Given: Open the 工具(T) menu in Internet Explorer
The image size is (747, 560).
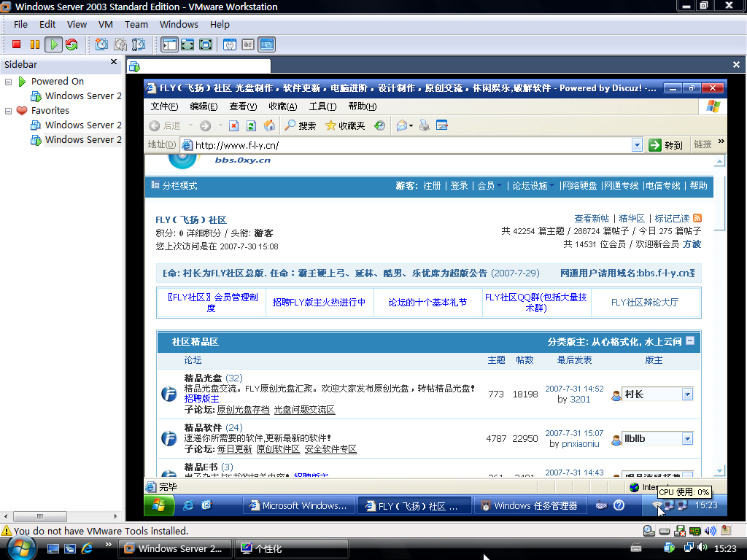Looking at the screenshot, I should point(322,106).
